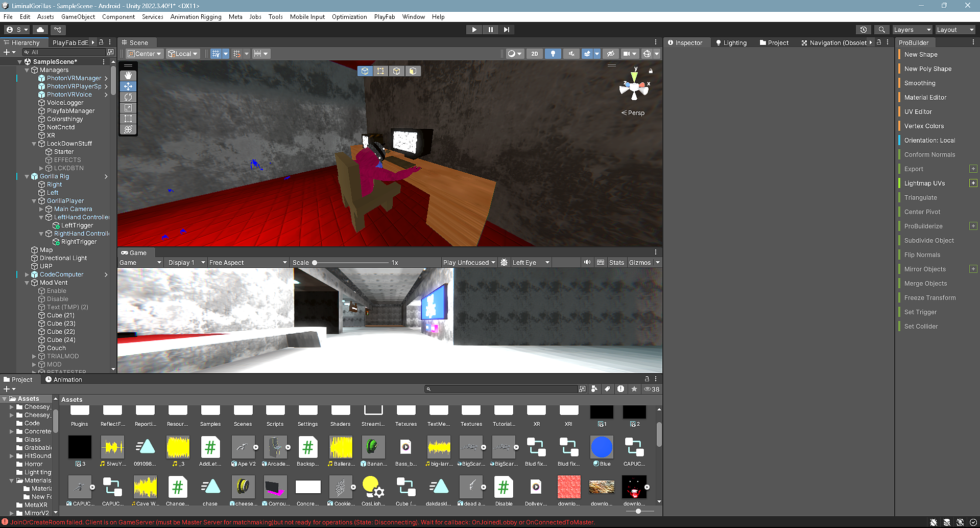Click the Step frame button
980x528 pixels.
pos(506,30)
